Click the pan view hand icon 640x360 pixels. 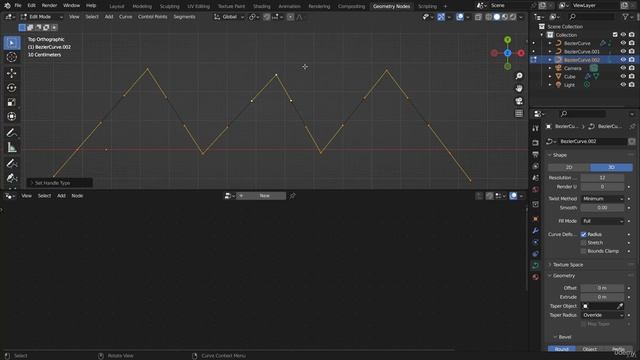[x=519, y=88]
